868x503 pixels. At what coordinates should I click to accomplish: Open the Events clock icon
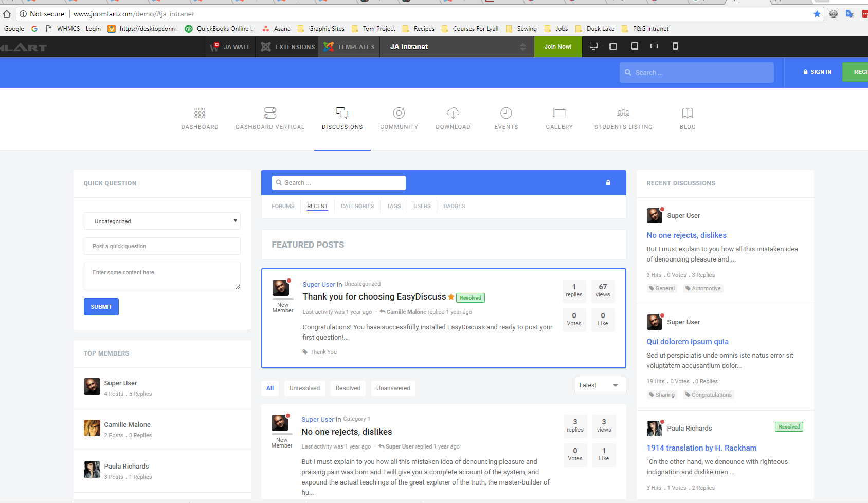506,113
